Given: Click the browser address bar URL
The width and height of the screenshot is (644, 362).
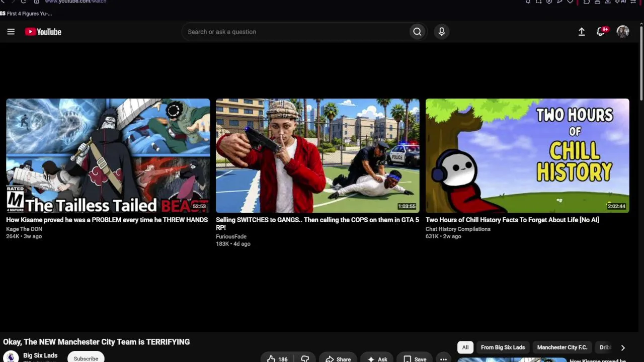Looking at the screenshot, I should click(75, 2).
